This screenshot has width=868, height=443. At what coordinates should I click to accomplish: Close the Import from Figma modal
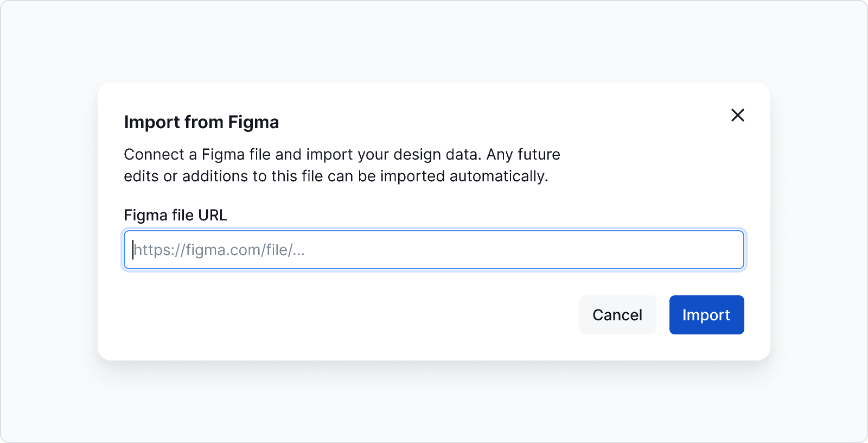coord(738,115)
